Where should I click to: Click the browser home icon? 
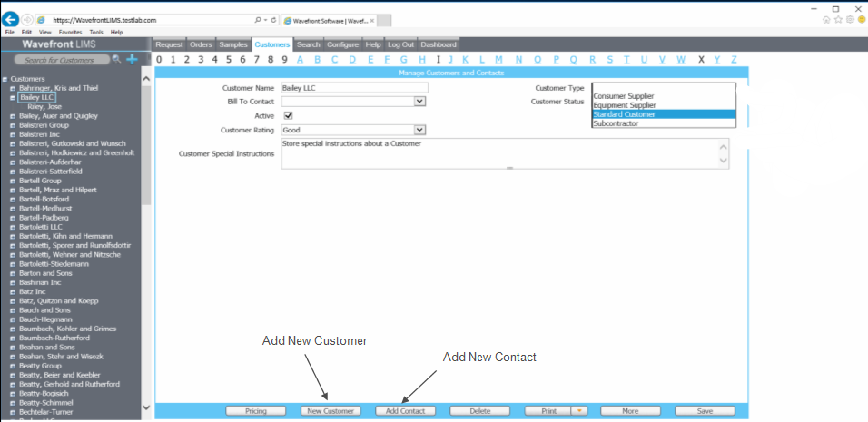tap(826, 20)
